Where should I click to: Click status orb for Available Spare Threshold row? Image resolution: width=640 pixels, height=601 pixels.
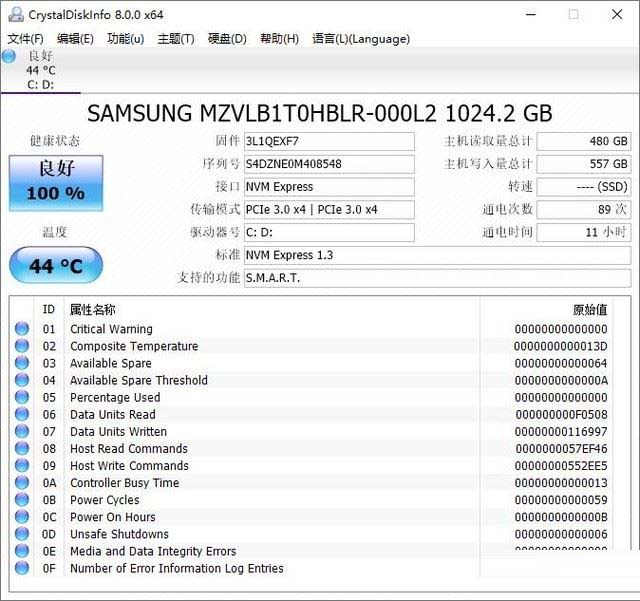pyautogui.click(x=22, y=380)
